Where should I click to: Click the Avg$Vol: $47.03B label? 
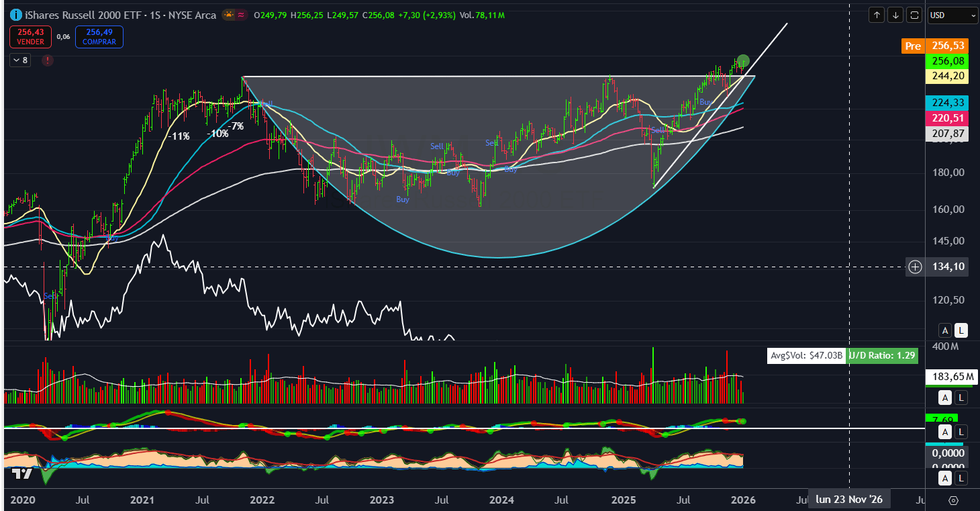pyautogui.click(x=807, y=356)
